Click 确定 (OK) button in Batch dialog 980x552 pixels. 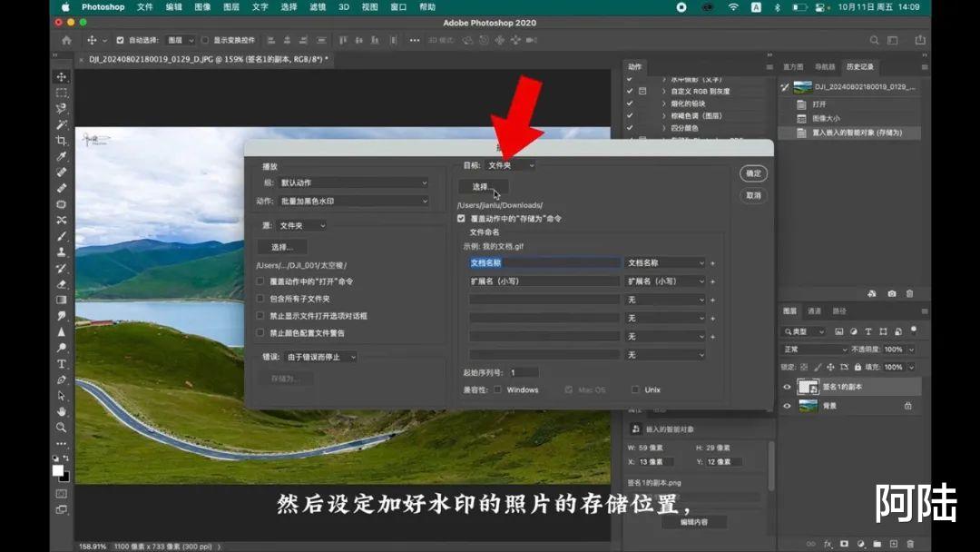(x=754, y=173)
